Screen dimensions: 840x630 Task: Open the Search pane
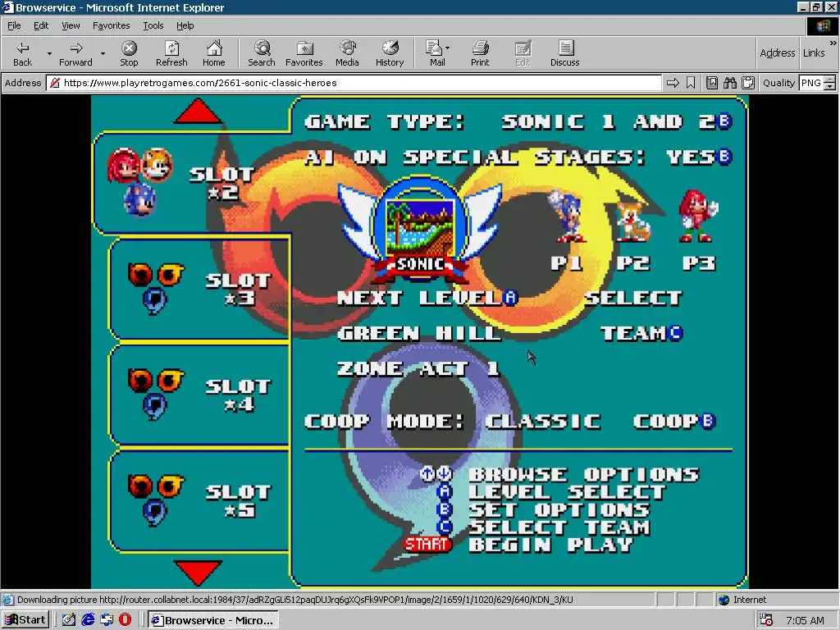[262, 53]
